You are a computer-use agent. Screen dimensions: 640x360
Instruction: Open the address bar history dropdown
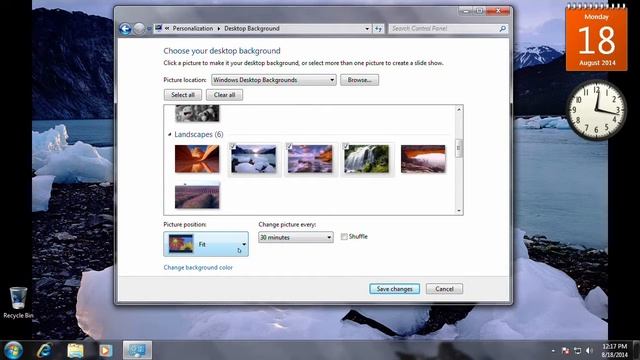[x=367, y=29]
